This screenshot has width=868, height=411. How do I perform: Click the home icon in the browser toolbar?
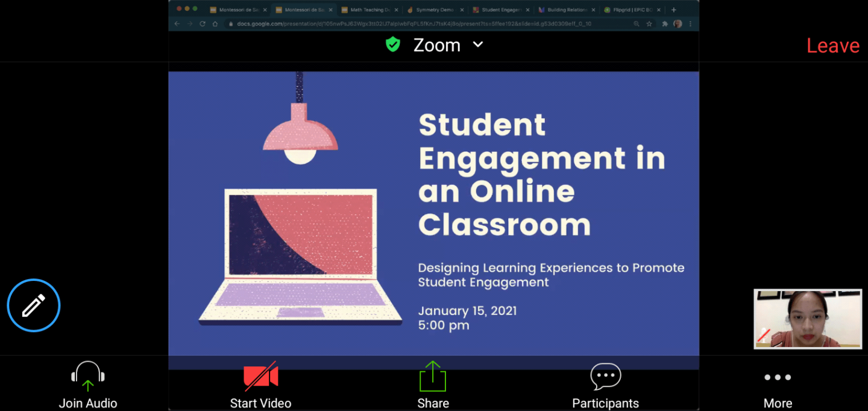pyautogui.click(x=214, y=23)
